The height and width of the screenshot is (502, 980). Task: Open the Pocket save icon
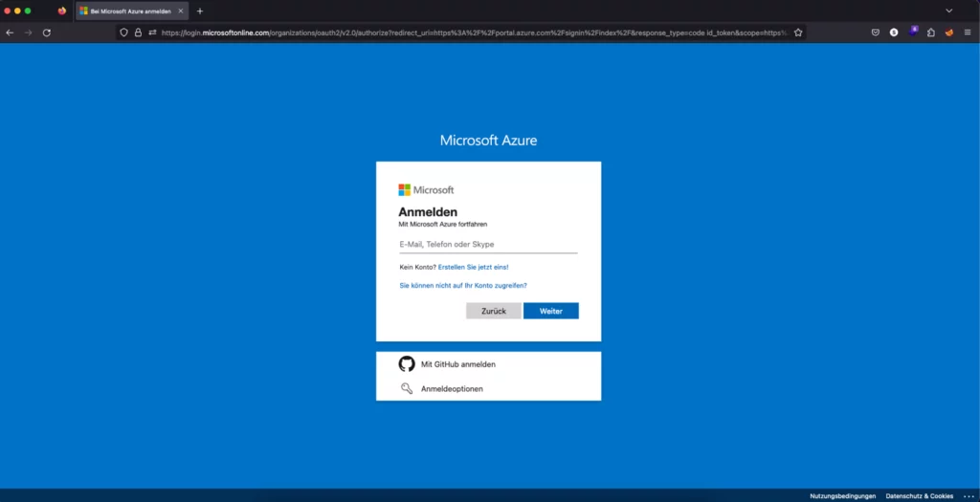point(876,33)
